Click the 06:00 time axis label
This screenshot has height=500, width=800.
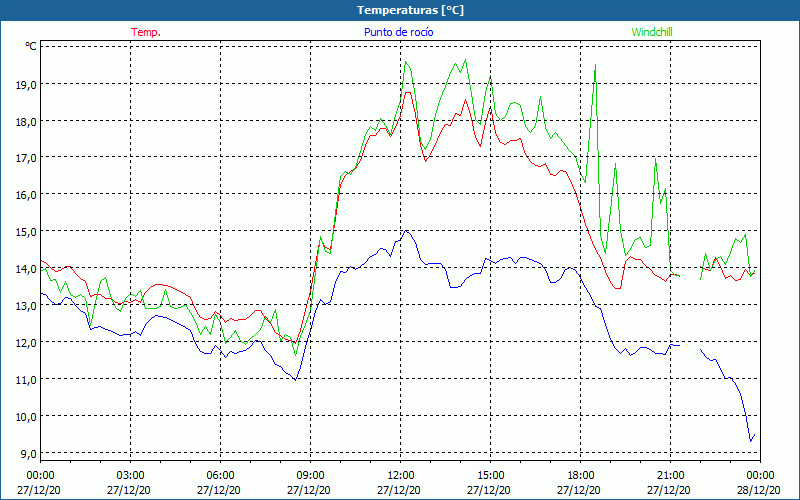[x=220, y=476]
